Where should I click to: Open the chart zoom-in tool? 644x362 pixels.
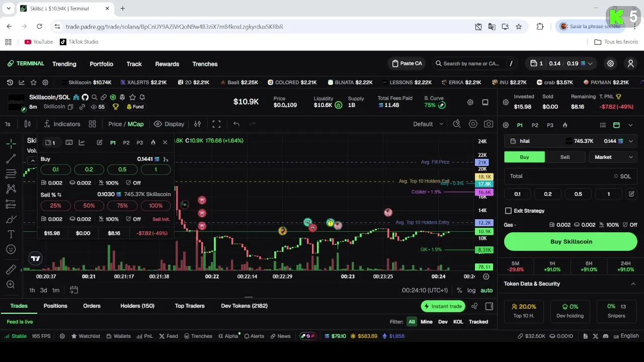11,285
